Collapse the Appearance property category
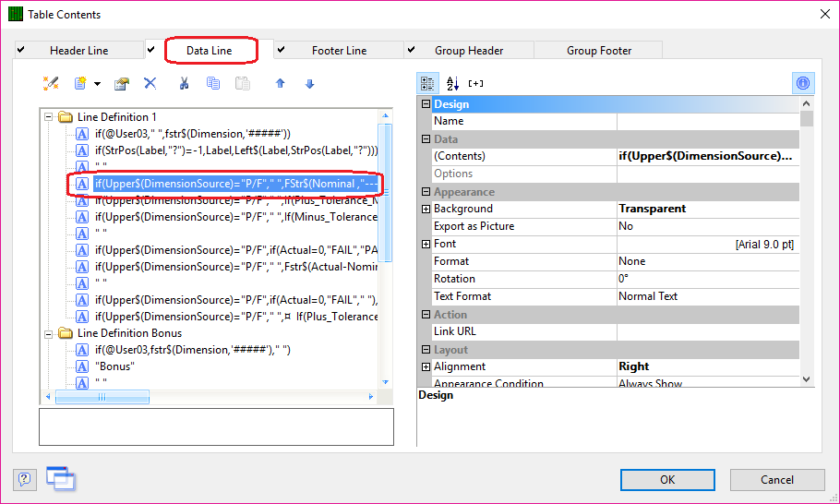The image size is (840, 504). click(426, 191)
